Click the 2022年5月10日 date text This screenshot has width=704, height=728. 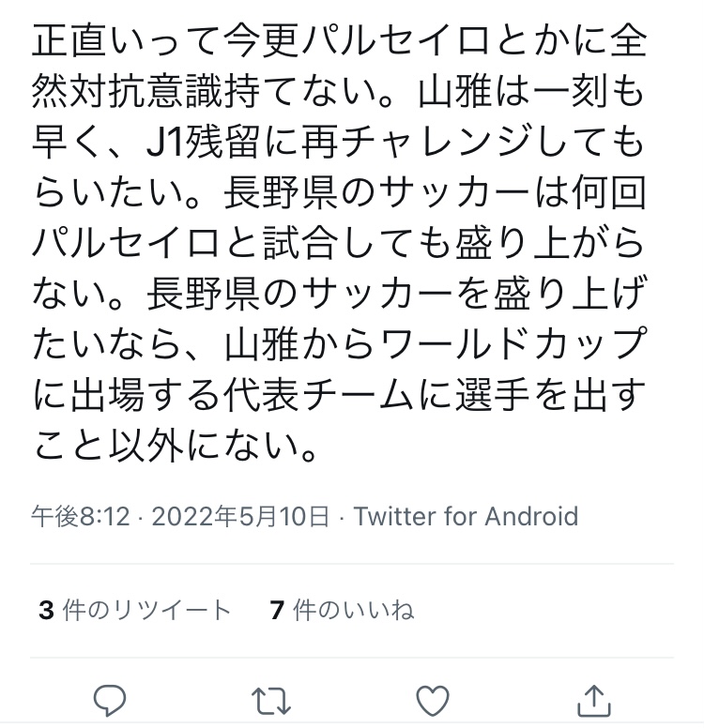240,516
